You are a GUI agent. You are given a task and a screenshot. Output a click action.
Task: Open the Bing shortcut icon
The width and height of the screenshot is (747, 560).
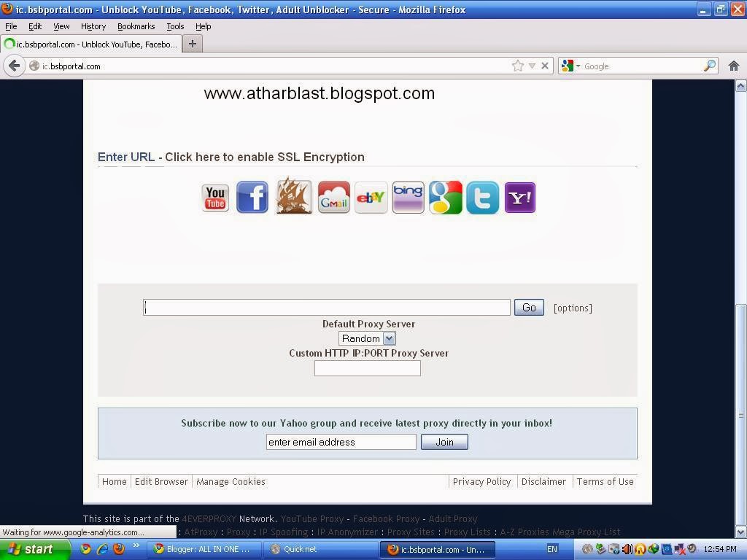[408, 197]
